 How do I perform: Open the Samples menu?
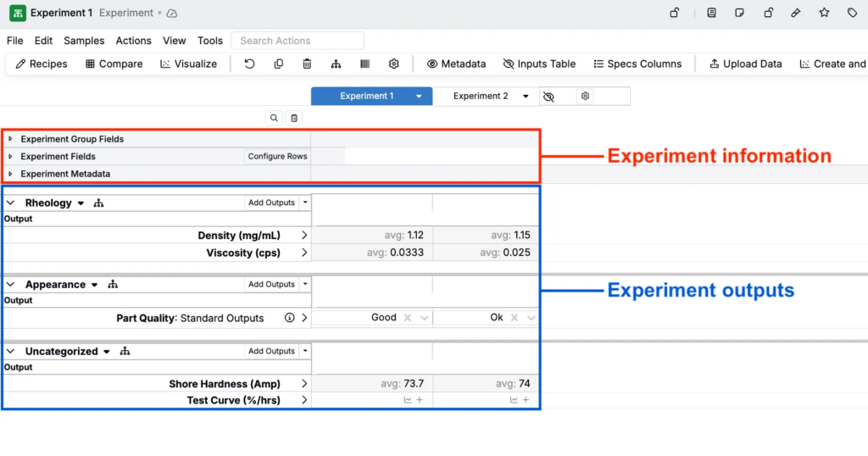click(84, 41)
